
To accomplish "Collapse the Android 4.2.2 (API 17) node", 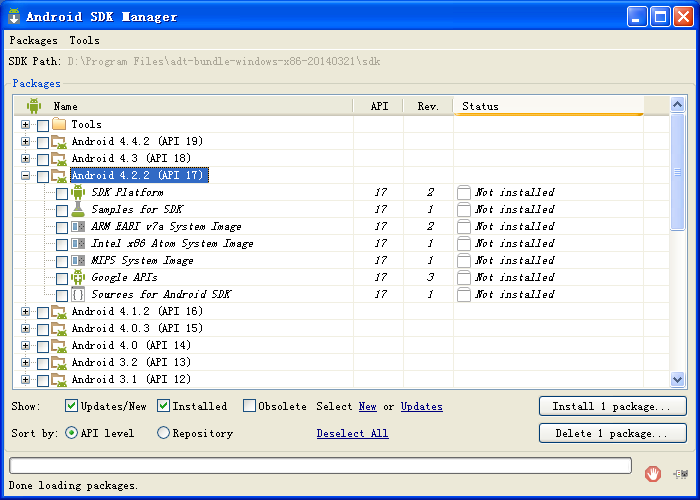I will point(25,175).
